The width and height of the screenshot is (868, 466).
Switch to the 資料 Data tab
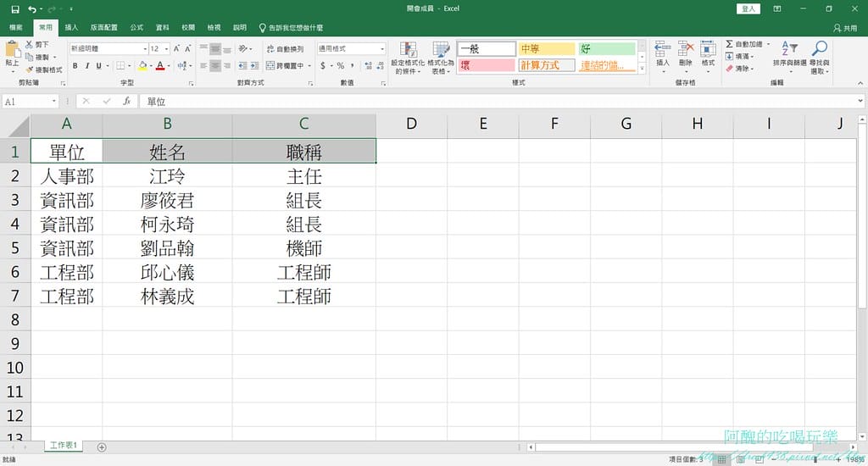pyautogui.click(x=162, y=27)
